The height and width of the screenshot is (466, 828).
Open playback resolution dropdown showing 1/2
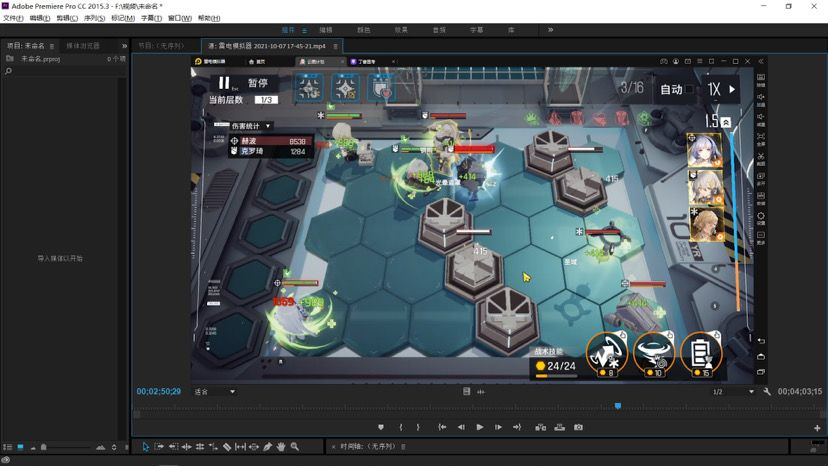pos(733,392)
